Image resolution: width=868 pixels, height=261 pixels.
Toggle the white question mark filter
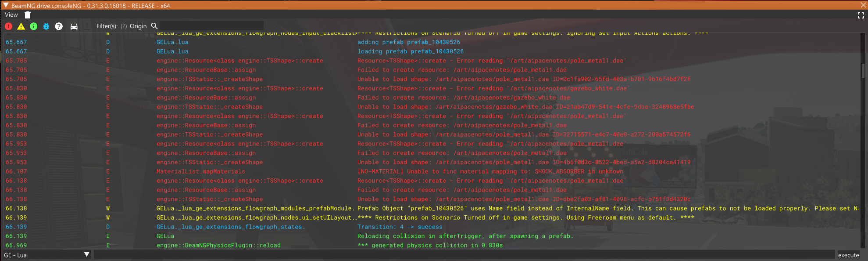click(59, 26)
